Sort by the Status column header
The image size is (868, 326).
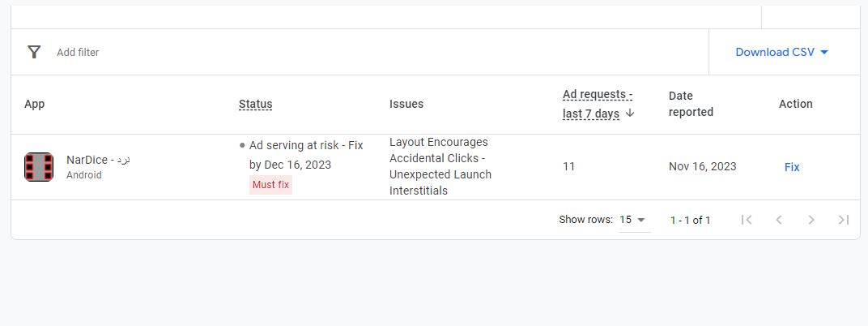click(x=256, y=105)
